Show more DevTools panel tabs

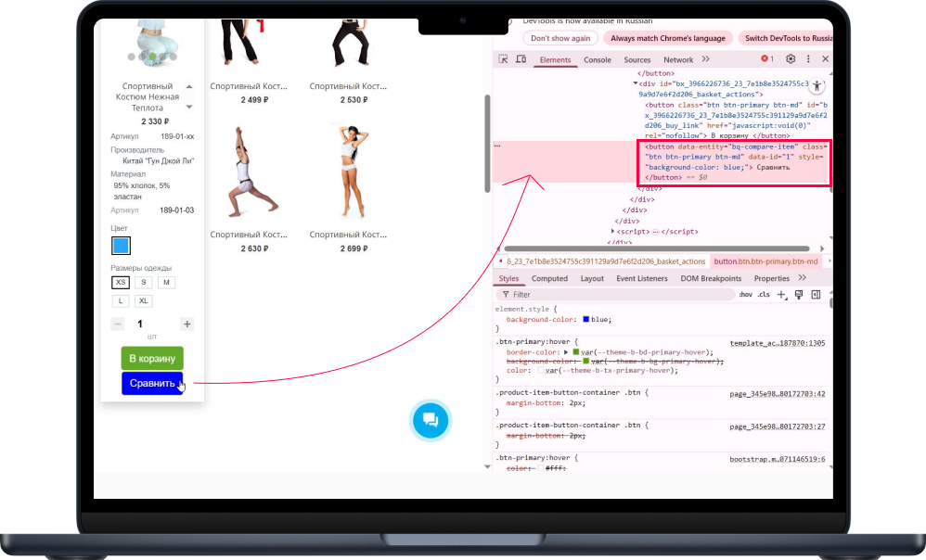point(705,59)
